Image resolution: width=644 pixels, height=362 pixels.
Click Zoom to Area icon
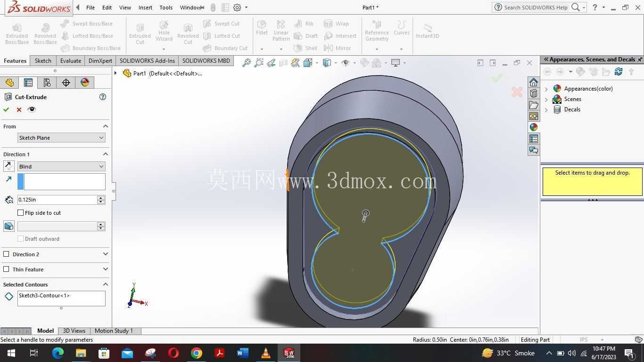259,63
